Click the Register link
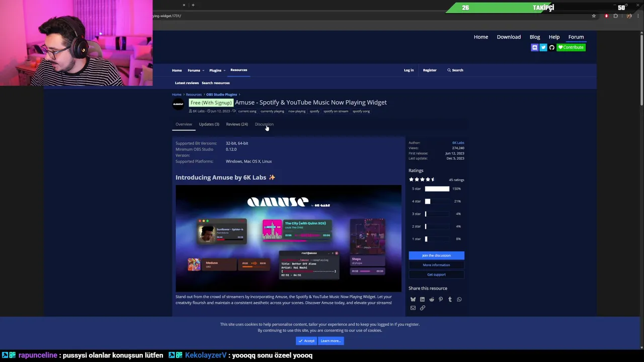The height and width of the screenshot is (362, 644). [430, 70]
